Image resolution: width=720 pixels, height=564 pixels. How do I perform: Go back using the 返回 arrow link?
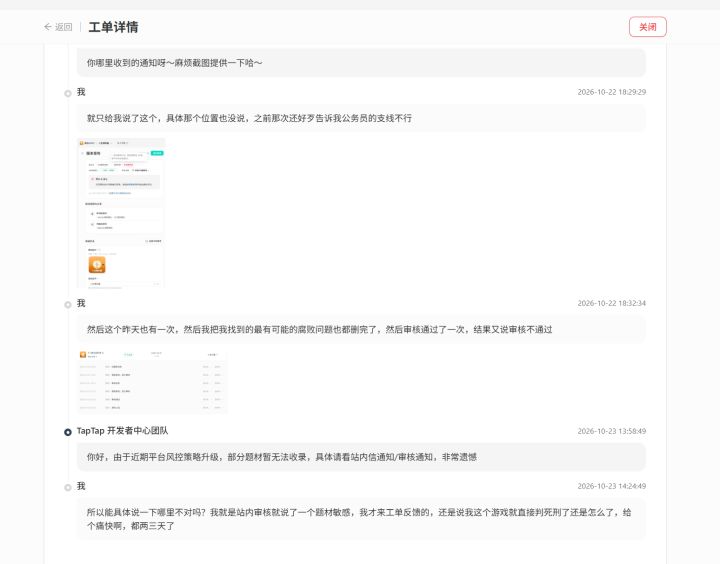point(58,27)
